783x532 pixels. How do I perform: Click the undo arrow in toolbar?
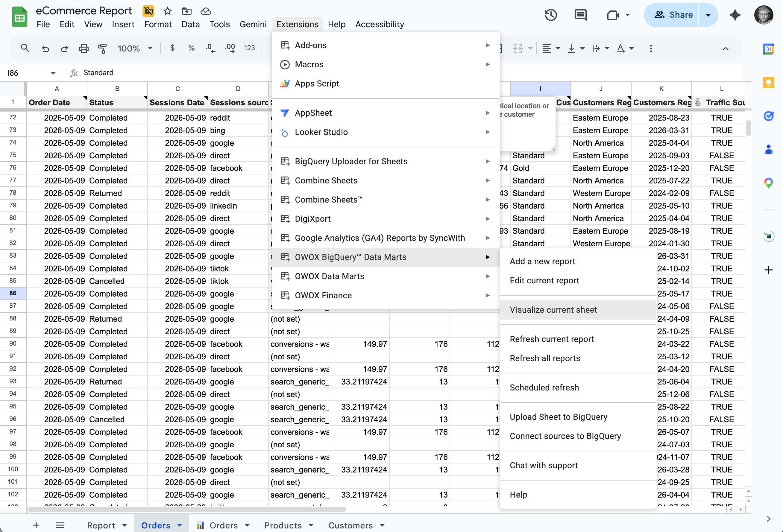tap(45, 48)
